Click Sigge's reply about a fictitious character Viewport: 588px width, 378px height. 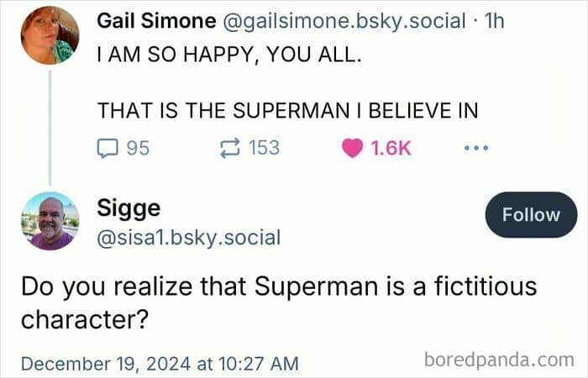(277, 303)
